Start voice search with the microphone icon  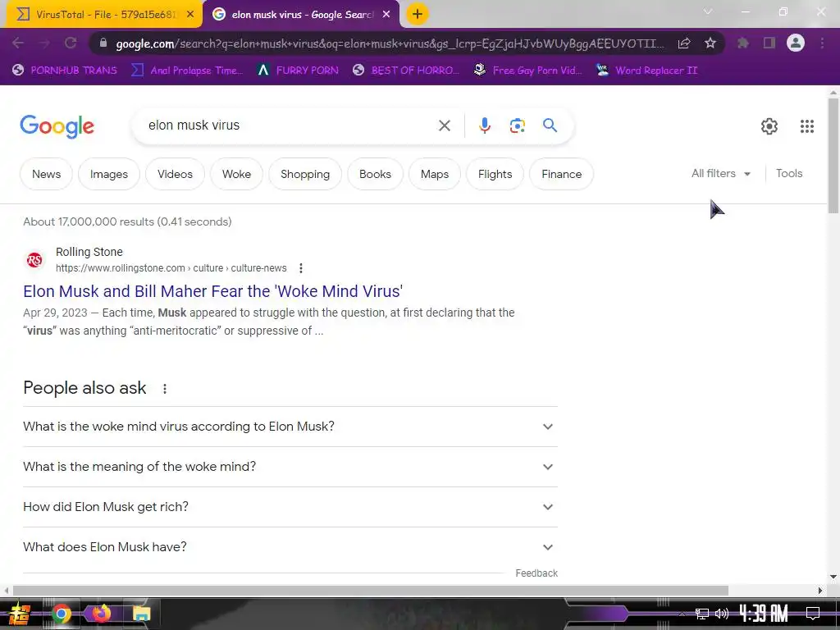point(484,126)
